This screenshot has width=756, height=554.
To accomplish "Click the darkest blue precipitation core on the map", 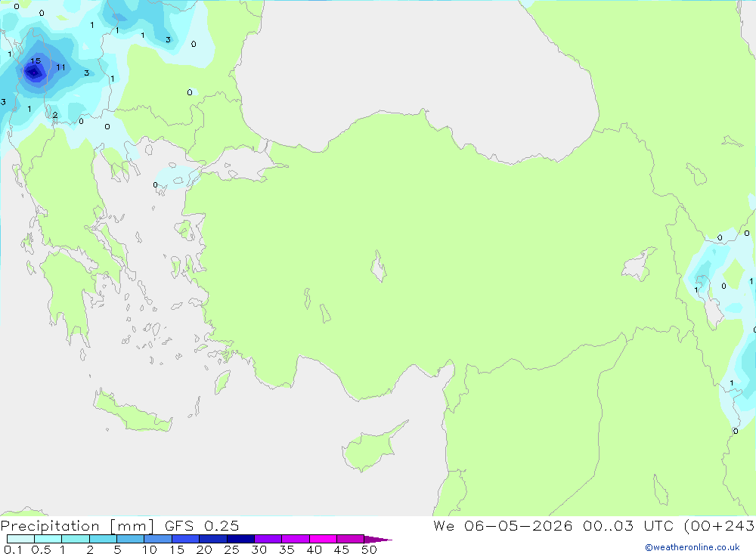I will pos(34,73).
